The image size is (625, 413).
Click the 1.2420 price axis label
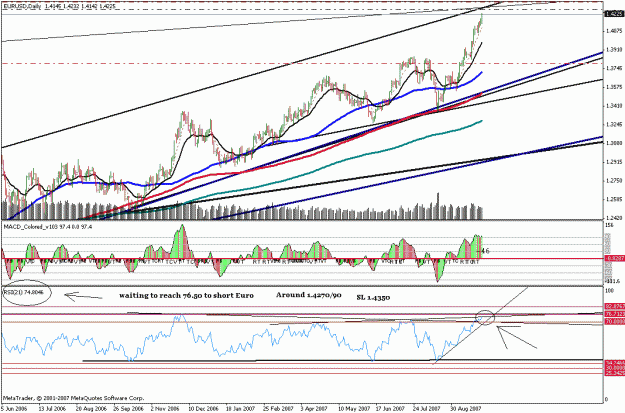(614, 218)
